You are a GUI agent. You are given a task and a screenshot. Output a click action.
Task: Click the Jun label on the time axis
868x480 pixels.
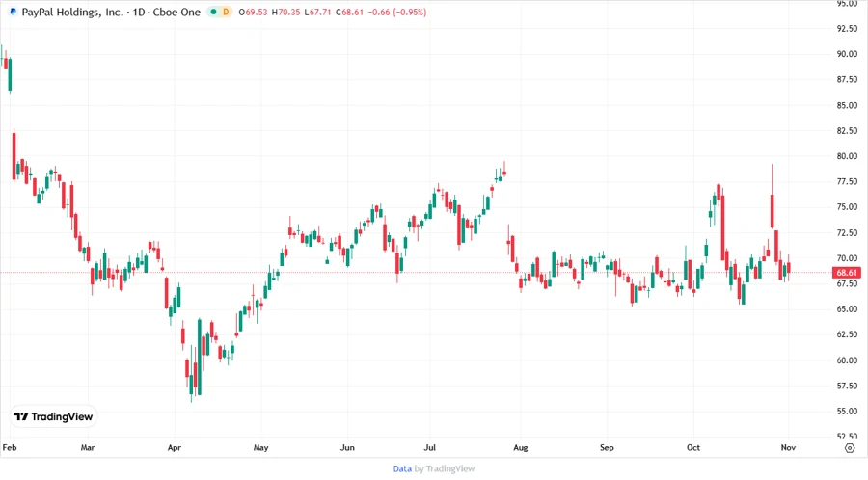coord(347,447)
